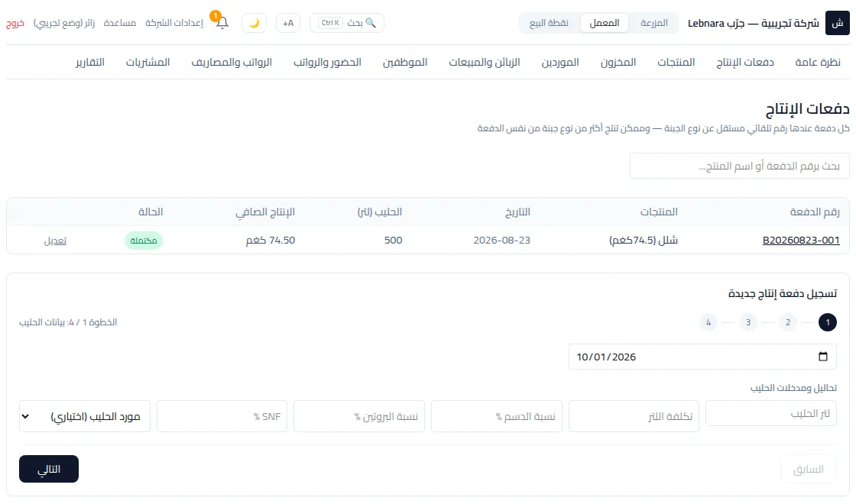
Task: Focus the تكلفة اللتر input
Action: click(x=634, y=416)
